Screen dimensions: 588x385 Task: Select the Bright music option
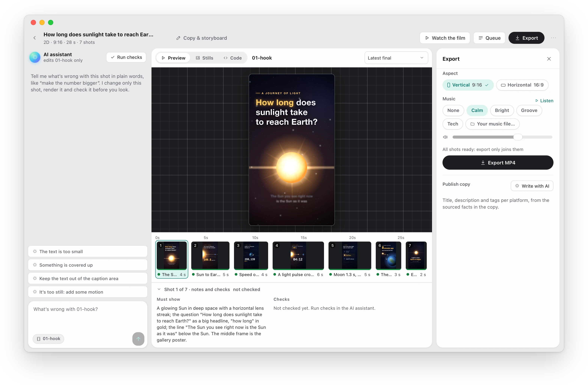(x=502, y=110)
